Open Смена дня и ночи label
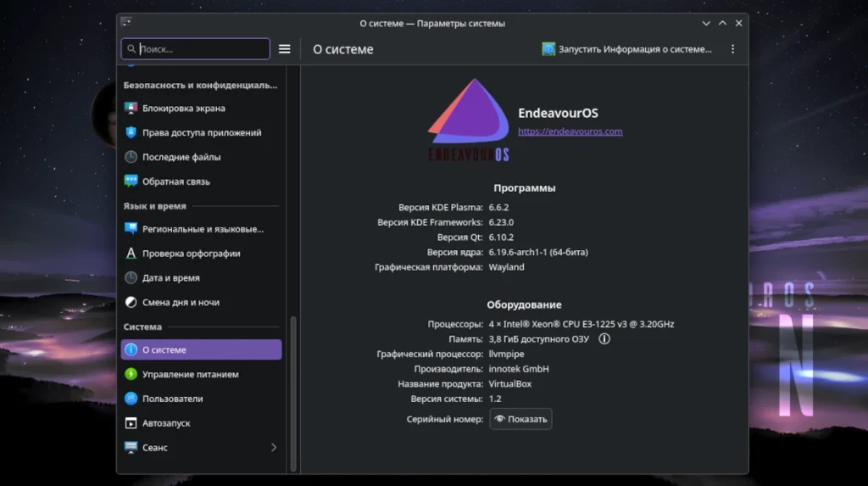 click(x=181, y=302)
